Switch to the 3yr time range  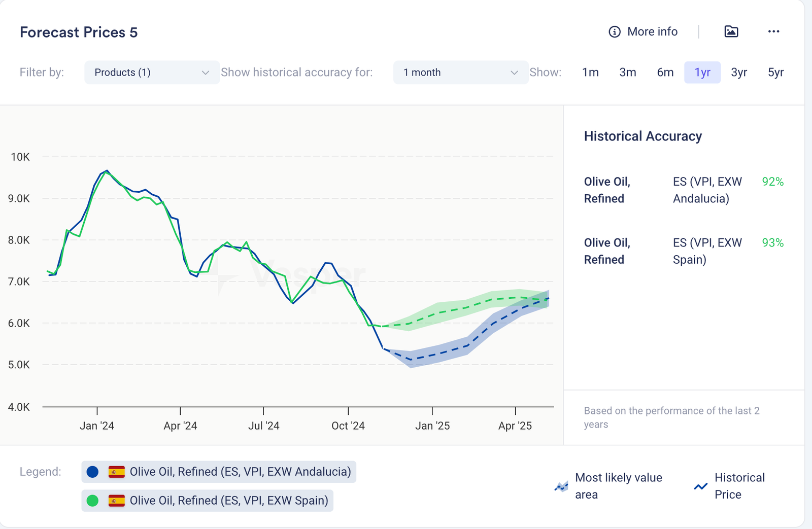(739, 73)
